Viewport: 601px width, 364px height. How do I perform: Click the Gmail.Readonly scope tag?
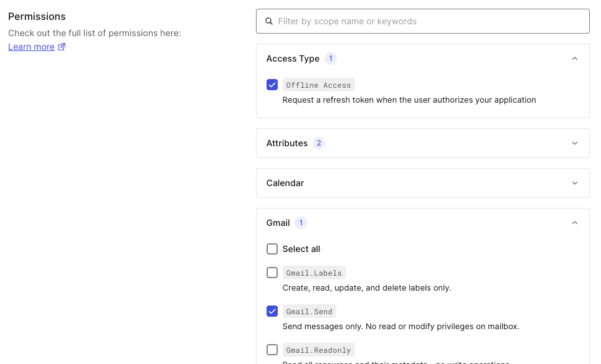pos(318,350)
